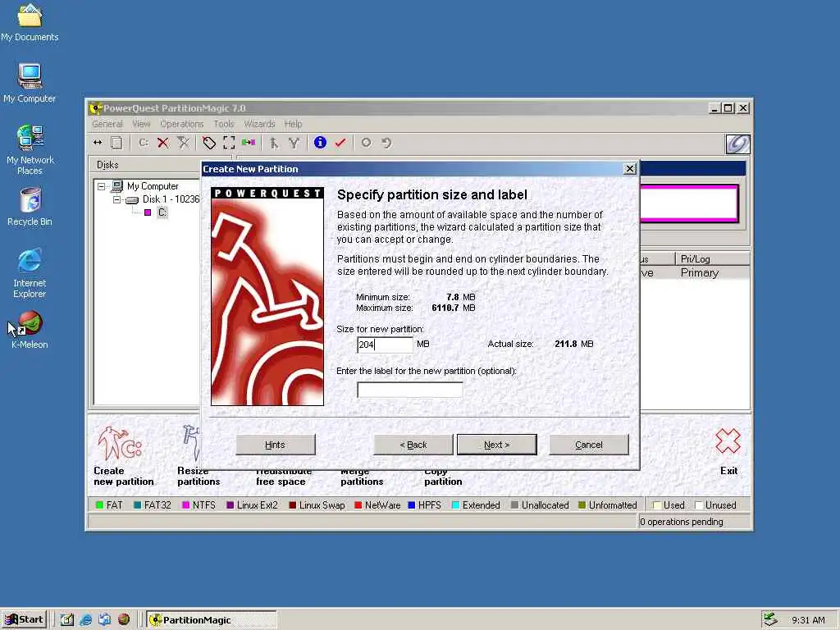840x630 pixels.
Task: Collapse the My Computer tree node
Action: pyautogui.click(x=101, y=186)
